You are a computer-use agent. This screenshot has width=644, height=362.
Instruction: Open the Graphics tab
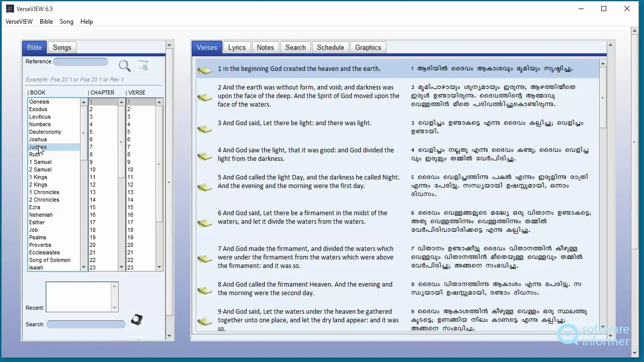click(x=368, y=47)
